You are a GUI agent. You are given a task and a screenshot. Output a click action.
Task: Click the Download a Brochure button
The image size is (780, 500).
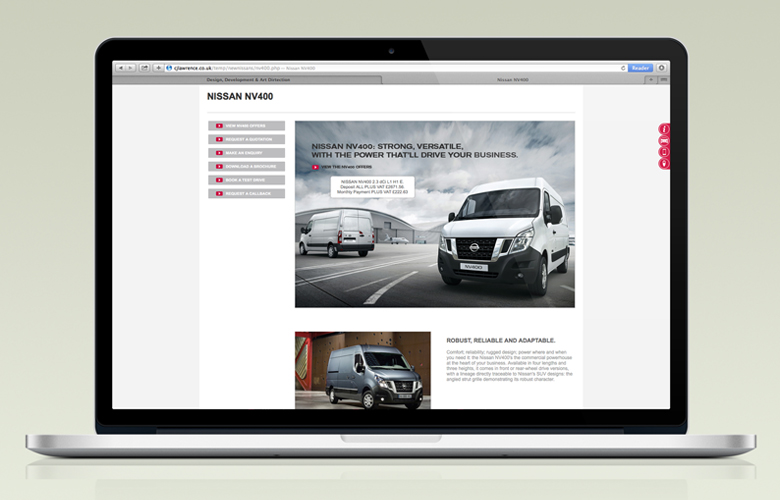click(x=246, y=166)
